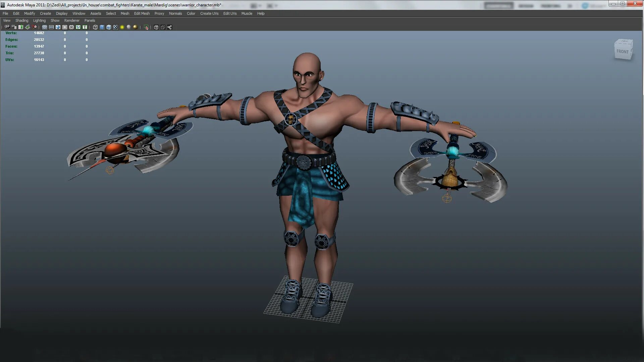Toggle the viewport Grid display button
Screen dimensions: 644x362
(x=45, y=27)
